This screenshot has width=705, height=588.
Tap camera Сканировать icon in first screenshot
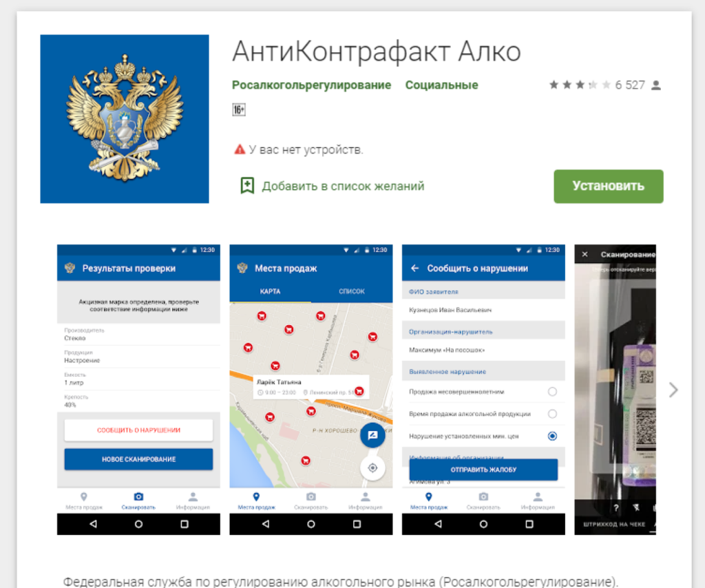click(x=138, y=497)
